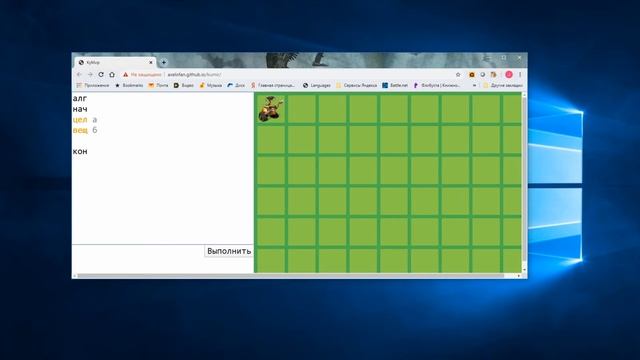Open the yellow-brown extension icon beside the avatar
Screen dimensions: 640x360
tap(493, 75)
